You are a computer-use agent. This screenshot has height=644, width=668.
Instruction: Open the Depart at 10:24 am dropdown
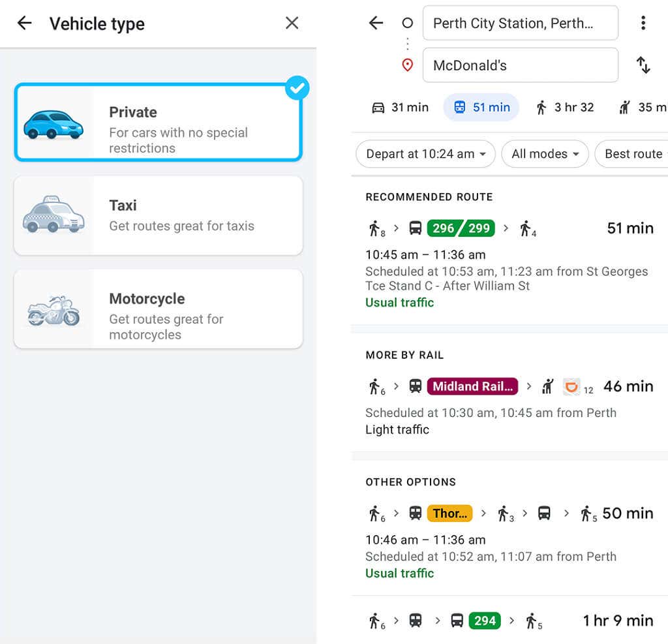(425, 155)
